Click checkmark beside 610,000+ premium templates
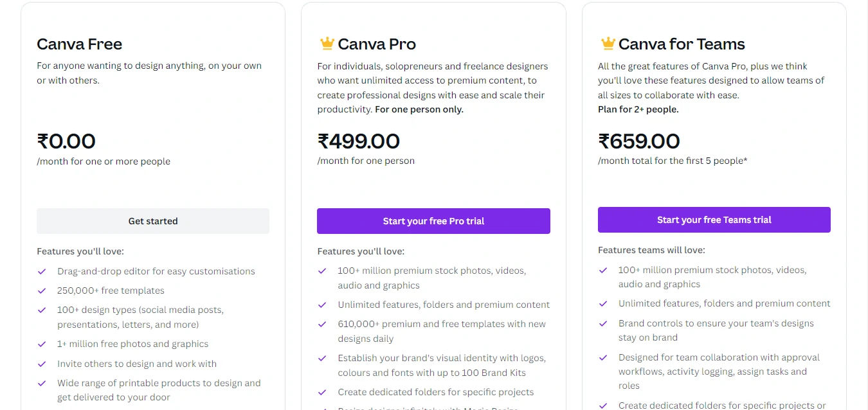 pyautogui.click(x=322, y=324)
